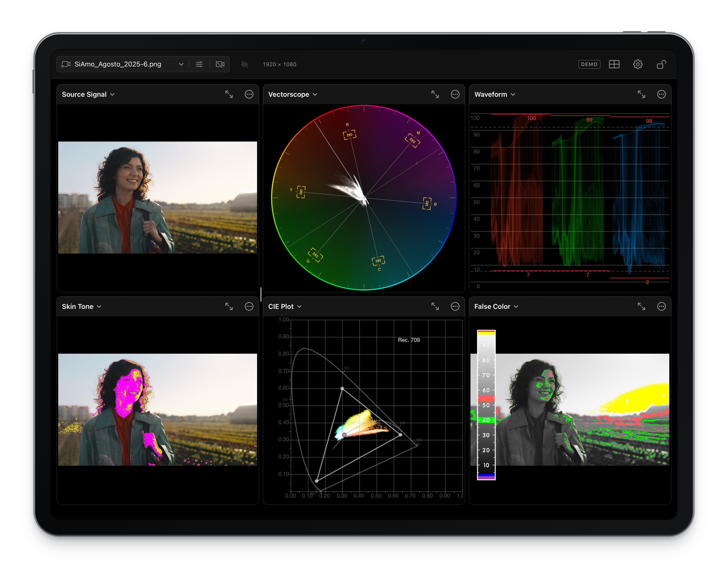
Task: Toggle the unlocked padlock icon
Action: (661, 64)
